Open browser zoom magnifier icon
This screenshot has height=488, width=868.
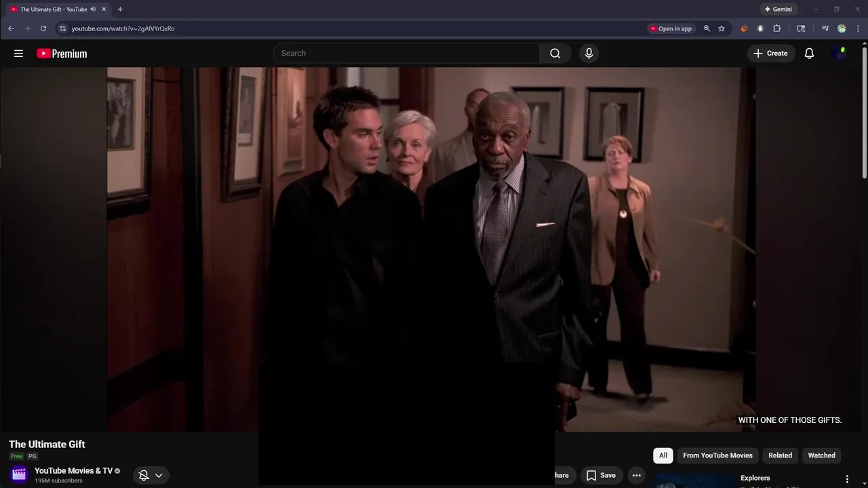click(707, 28)
